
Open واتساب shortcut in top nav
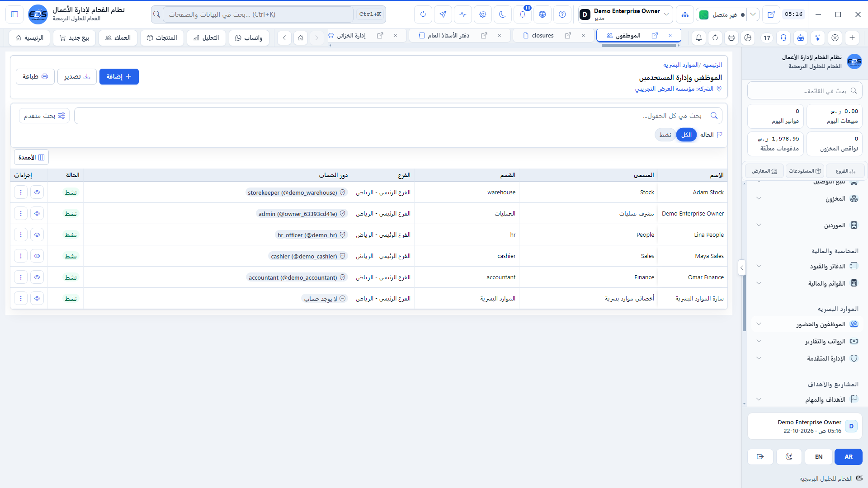click(249, 38)
